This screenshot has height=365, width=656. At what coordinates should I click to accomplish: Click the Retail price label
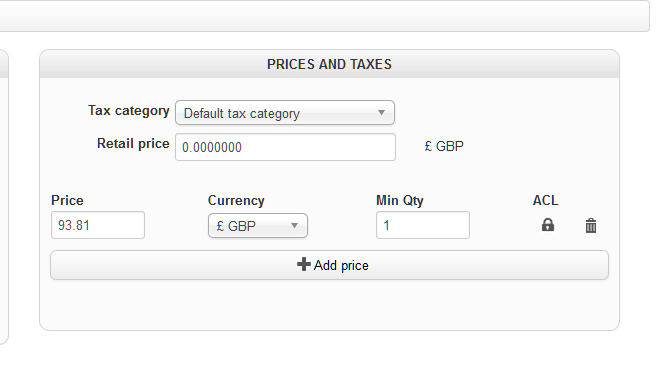pyautogui.click(x=133, y=144)
